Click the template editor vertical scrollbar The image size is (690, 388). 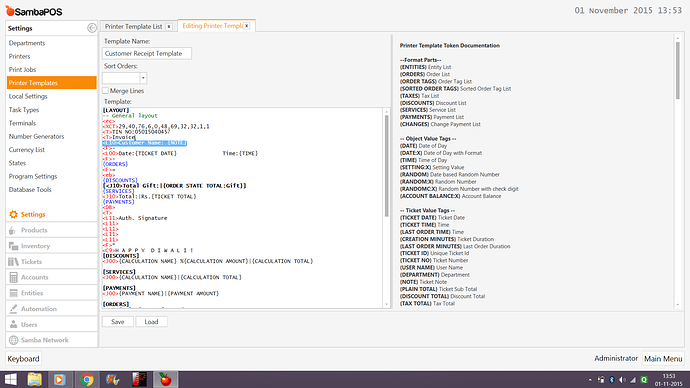point(386,165)
